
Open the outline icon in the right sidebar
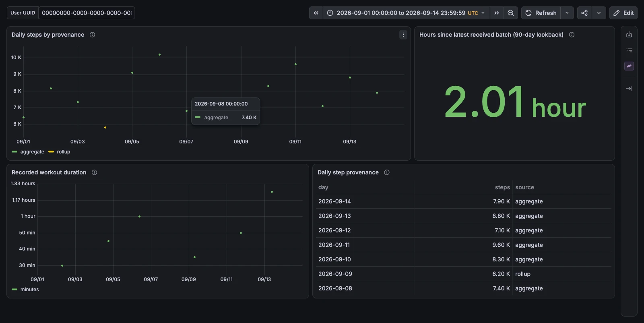[629, 50]
